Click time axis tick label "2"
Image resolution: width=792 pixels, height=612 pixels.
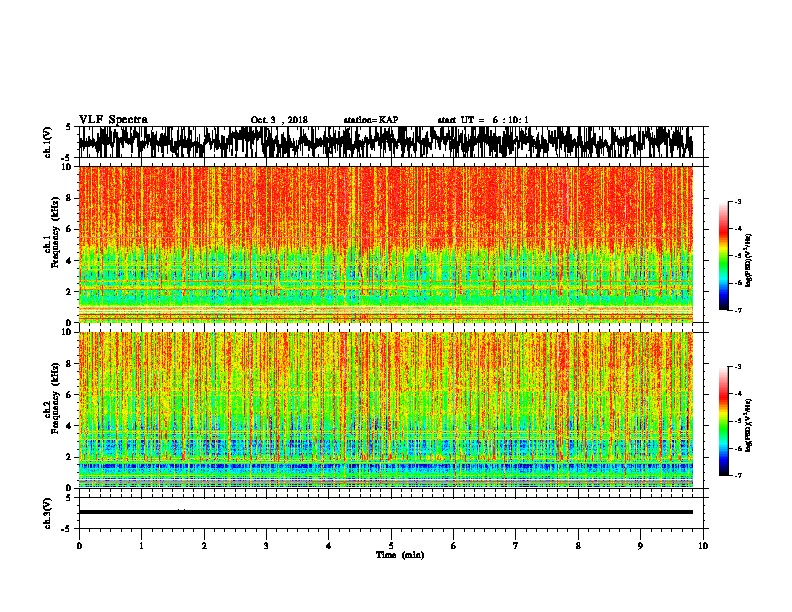(204, 546)
